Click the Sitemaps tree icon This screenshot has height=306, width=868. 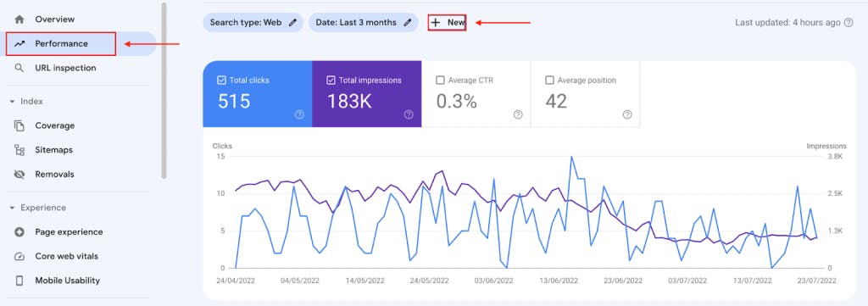(19, 150)
